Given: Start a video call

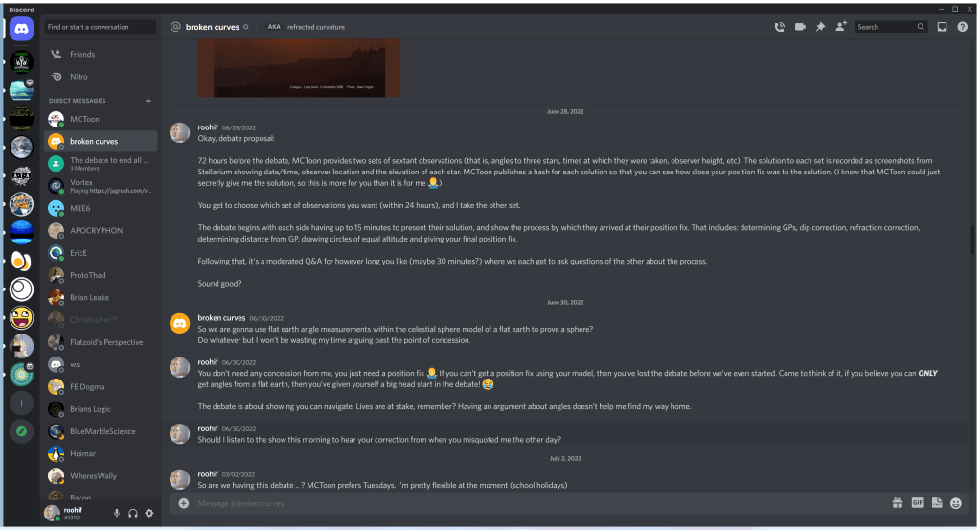Looking at the screenshot, I should click(800, 27).
